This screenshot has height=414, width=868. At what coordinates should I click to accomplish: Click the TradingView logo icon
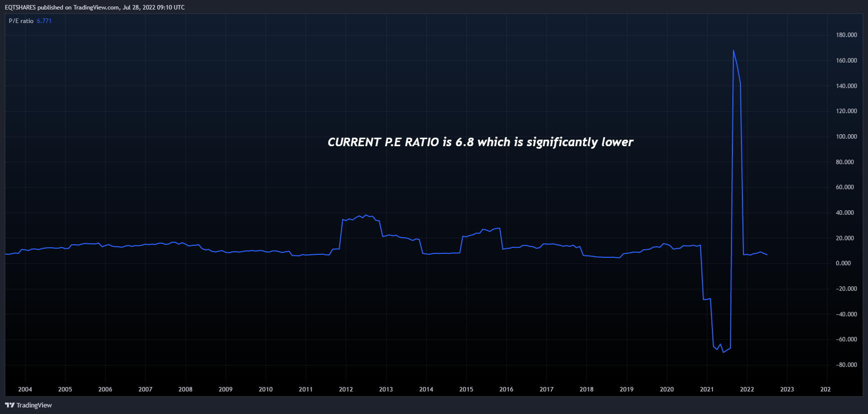pyautogui.click(x=10, y=405)
